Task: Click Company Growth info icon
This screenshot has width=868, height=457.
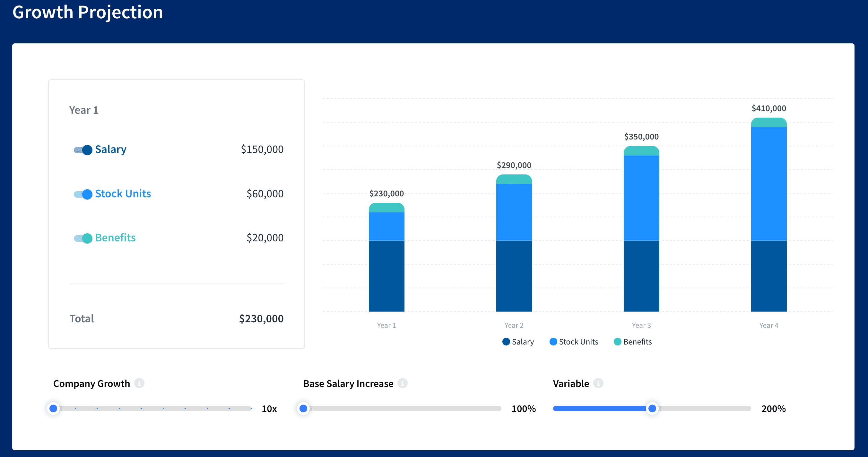Action: [x=139, y=383]
